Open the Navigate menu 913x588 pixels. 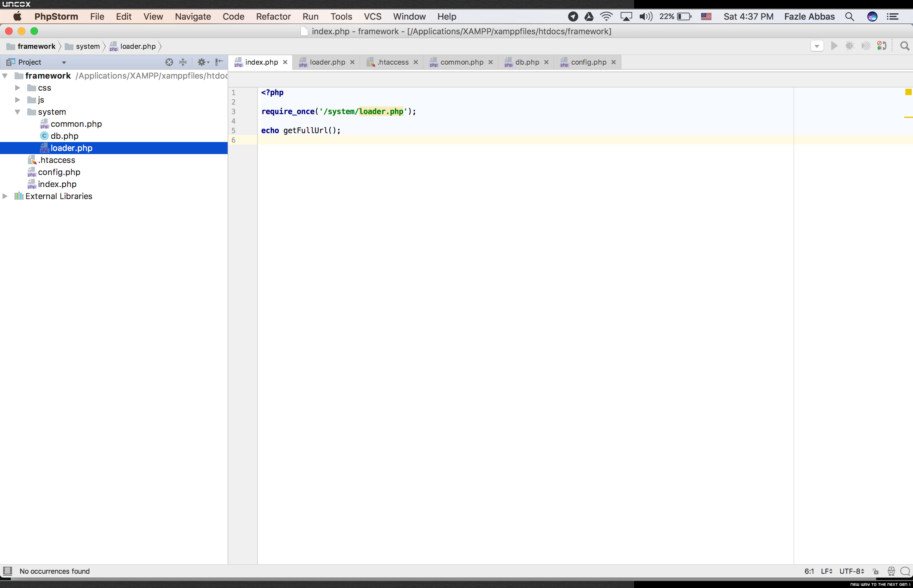click(193, 16)
